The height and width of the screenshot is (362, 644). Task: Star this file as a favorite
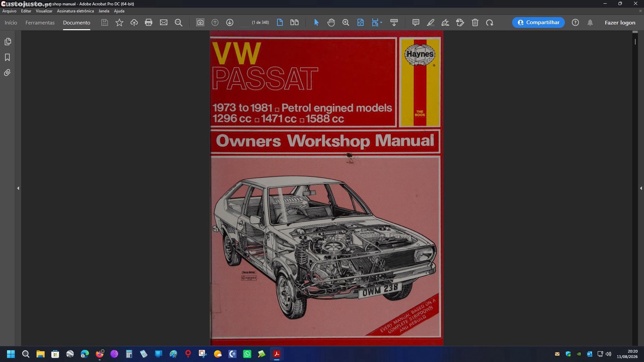click(119, 23)
